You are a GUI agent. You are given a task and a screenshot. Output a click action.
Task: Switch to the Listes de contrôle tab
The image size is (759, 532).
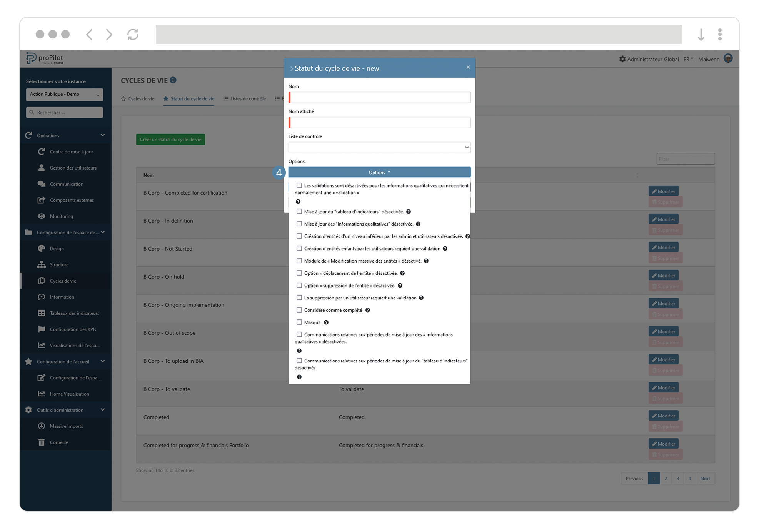pos(248,98)
